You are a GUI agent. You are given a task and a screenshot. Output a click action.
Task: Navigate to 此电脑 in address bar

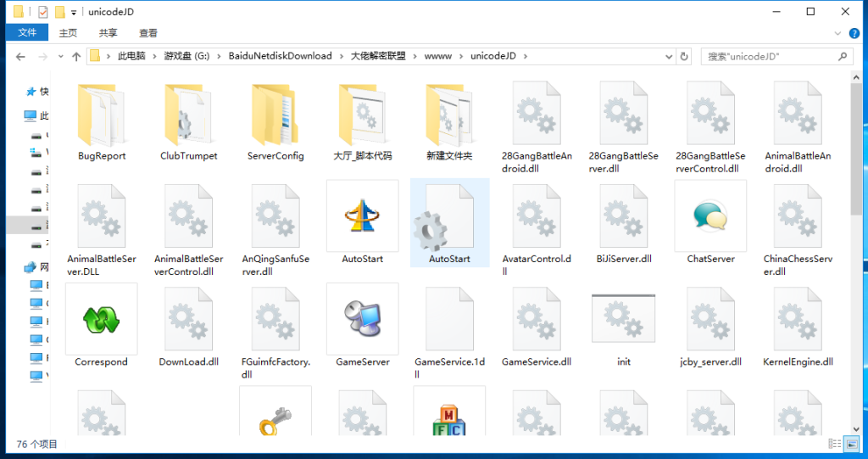131,56
